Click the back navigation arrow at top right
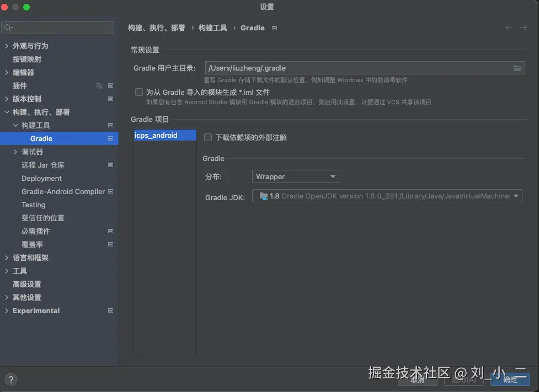This screenshot has height=392, width=539. (x=508, y=28)
